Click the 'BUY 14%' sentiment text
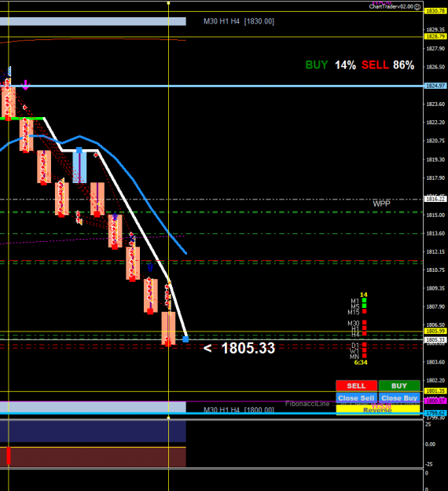This screenshot has height=491, width=448. click(x=331, y=65)
